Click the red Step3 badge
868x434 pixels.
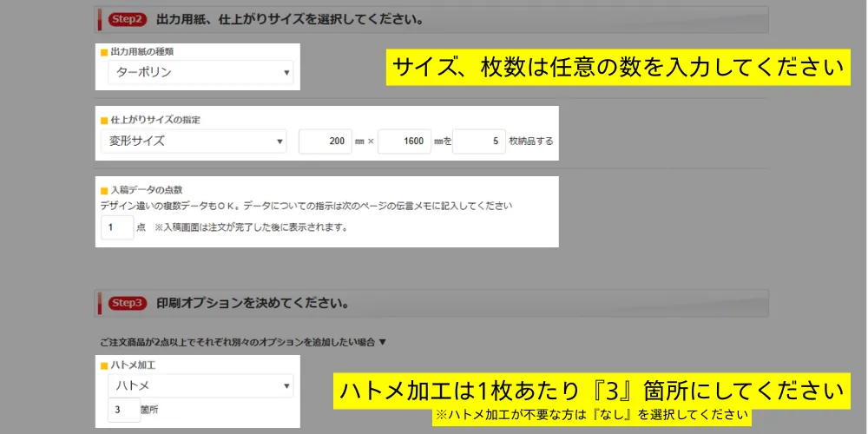click(128, 303)
